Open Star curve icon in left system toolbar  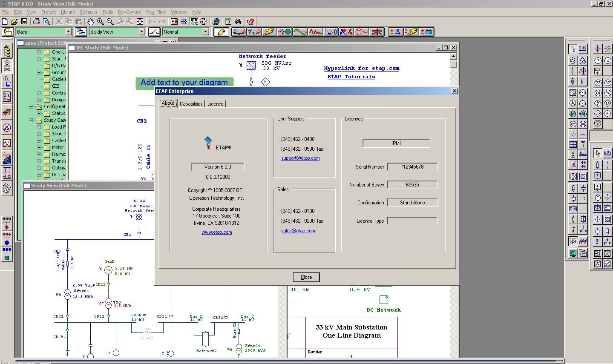click(7, 81)
